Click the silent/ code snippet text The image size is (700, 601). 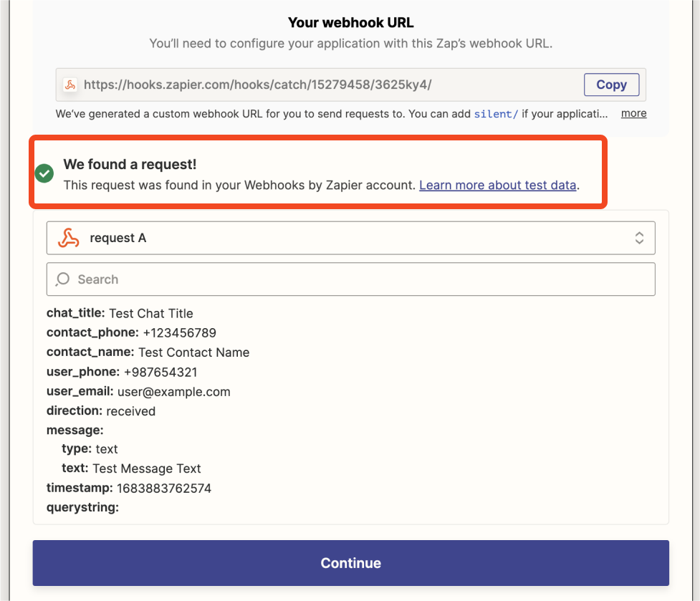pyautogui.click(x=496, y=114)
